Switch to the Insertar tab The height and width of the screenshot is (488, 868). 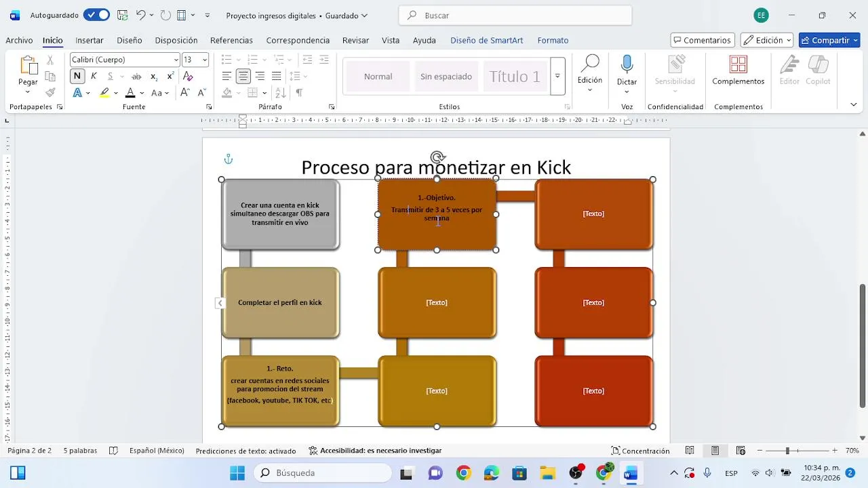(90, 40)
